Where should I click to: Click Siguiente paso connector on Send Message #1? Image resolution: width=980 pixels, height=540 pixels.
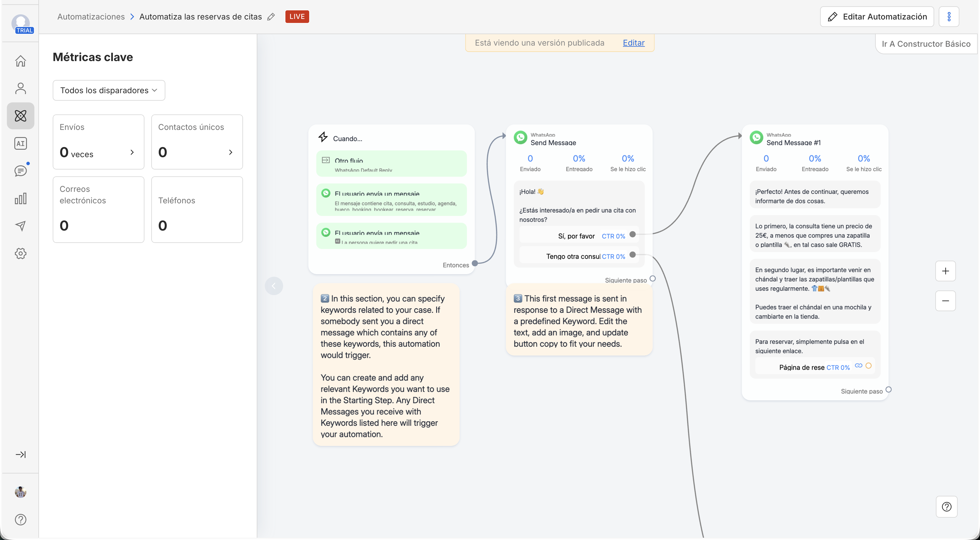click(x=889, y=389)
